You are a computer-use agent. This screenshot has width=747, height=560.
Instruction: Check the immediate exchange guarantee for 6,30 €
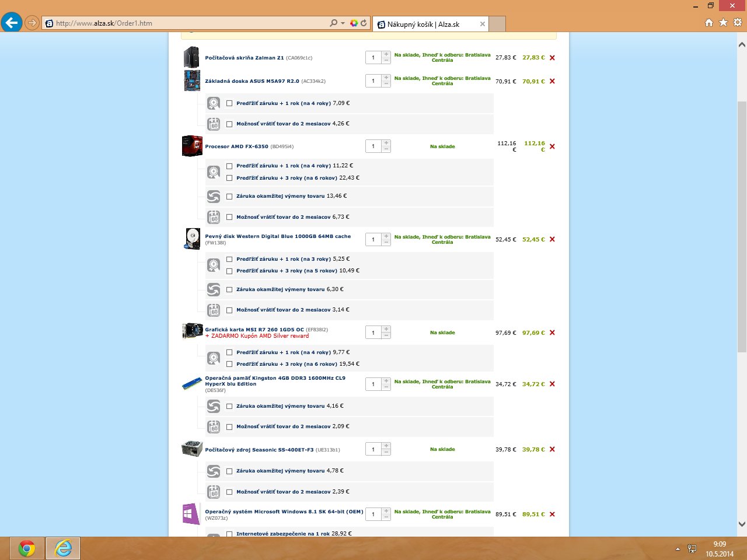tap(229, 289)
